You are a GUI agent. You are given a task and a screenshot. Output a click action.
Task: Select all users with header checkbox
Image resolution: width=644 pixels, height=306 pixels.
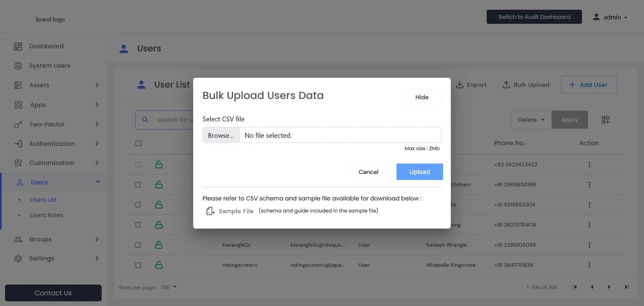(x=138, y=143)
